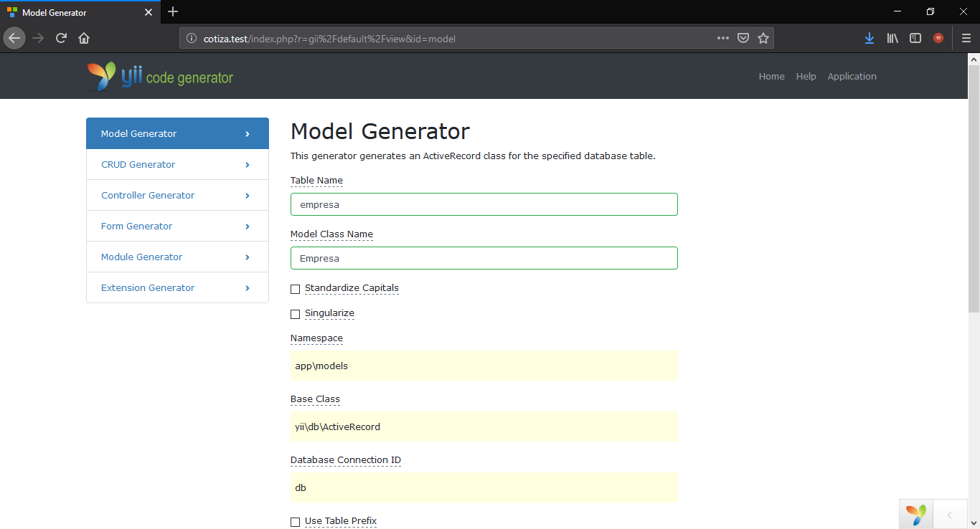Click the Help link in header
The height and width of the screenshot is (529, 980).
[x=806, y=77]
